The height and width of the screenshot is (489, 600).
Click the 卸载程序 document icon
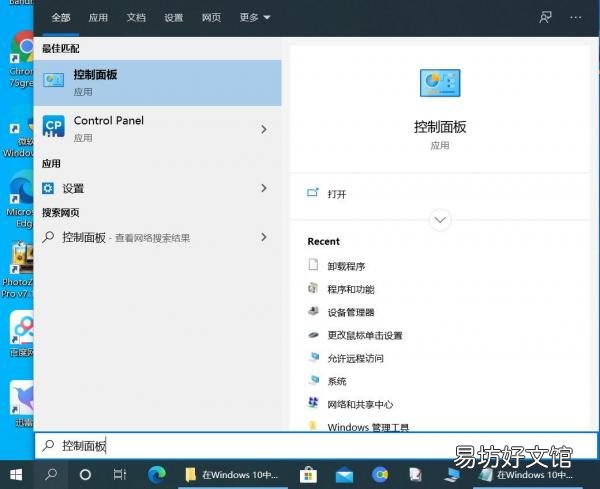click(x=313, y=264)
